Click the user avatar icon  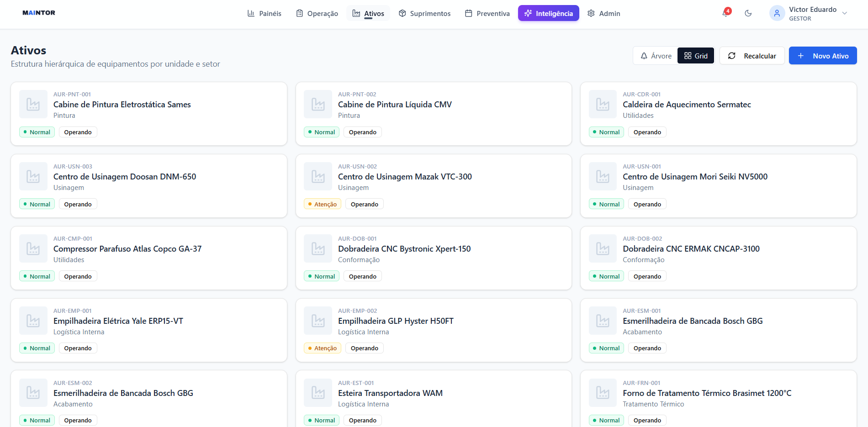point(777,13)
